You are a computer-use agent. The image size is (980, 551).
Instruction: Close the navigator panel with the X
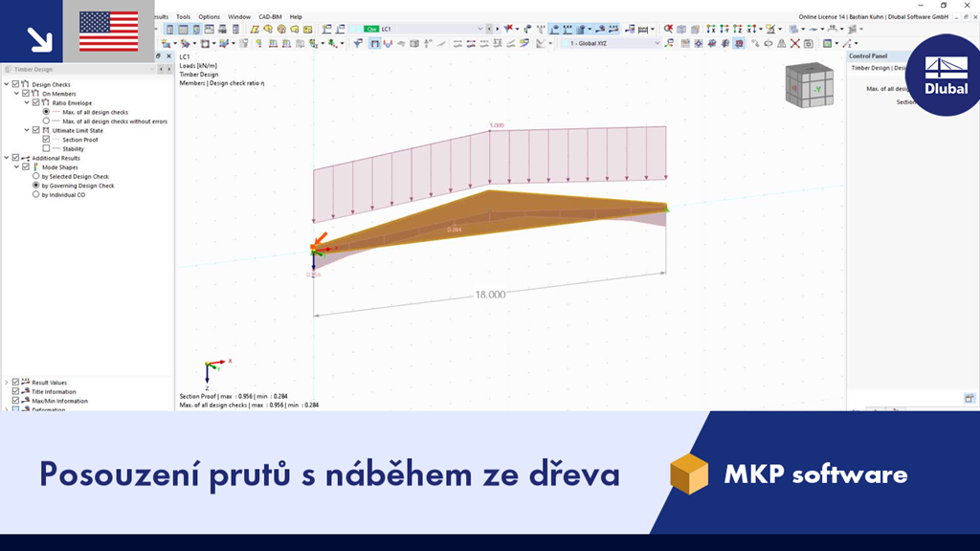pyautogui.click(x=168, y=56)
